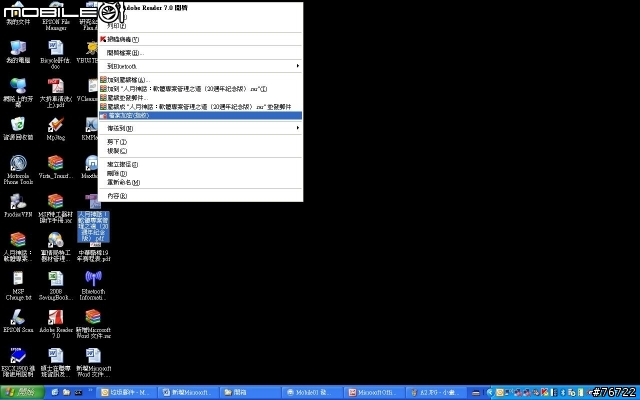
Task: Open the 我的電腦 desktop icon
Action: pyautogui.click(x=18, y=52)
